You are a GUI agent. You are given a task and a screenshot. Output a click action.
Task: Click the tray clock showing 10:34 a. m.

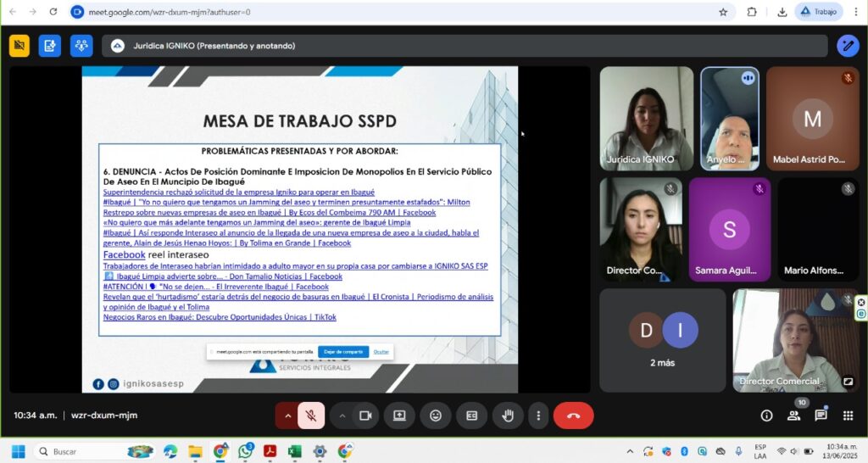click(840, 451)
